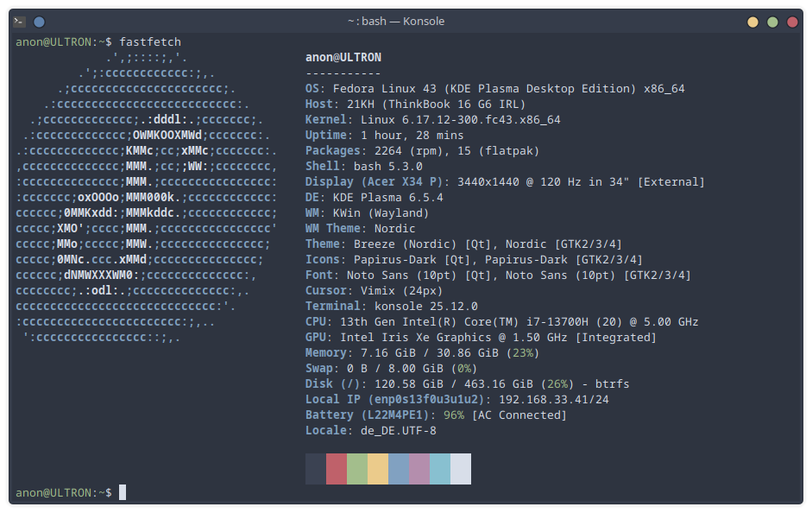Maximize Konsole with the green button
Viewport: 812px width, 513px height.
point(772,22)
